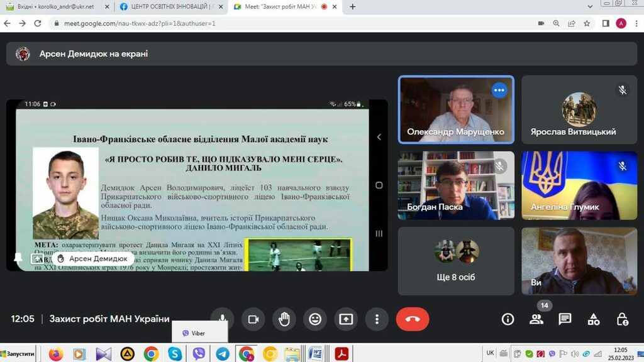This screenshot has width=644, height=362.
Task: Open meeting details info icon
Action: (x=508, y=319)
